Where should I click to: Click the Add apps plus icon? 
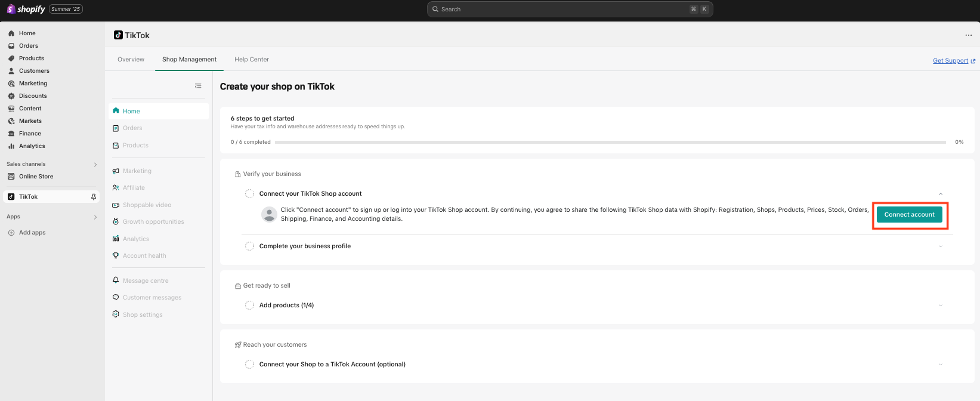[x=11, y=233]
